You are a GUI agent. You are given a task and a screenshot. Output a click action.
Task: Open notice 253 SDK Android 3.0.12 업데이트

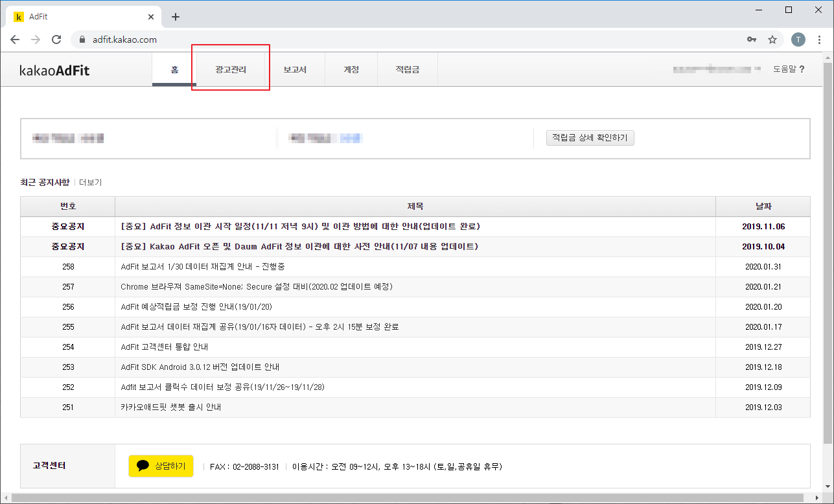[200, 367]
